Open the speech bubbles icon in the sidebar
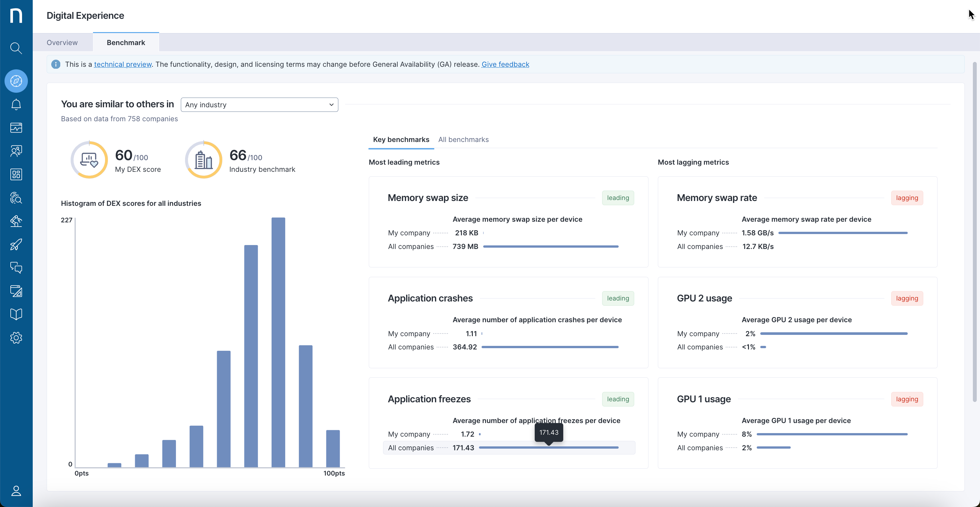980x507 pixels. pos(16,267)
